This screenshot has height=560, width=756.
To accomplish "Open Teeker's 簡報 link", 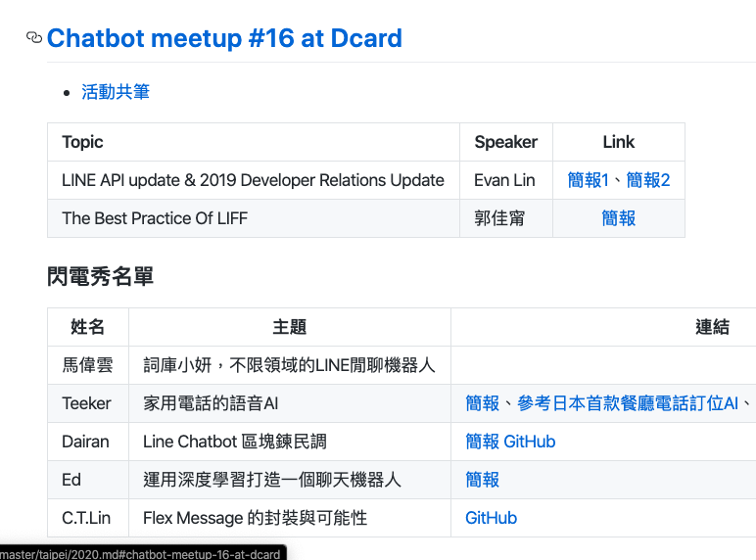I will [482, 403].
